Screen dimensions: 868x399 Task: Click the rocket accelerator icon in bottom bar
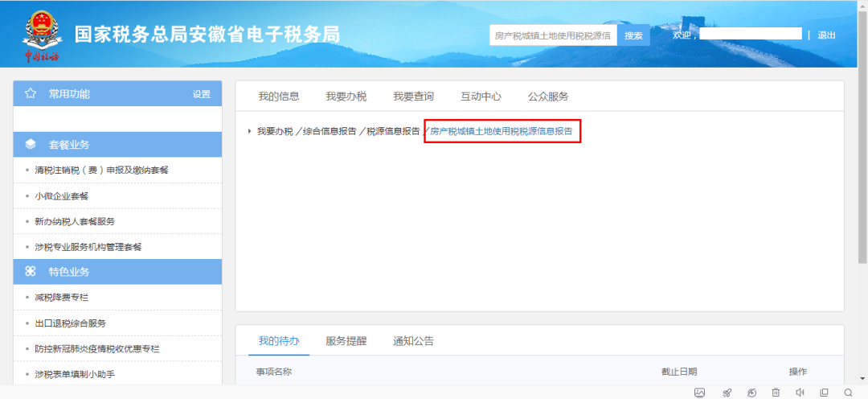[x=727, y=393]
